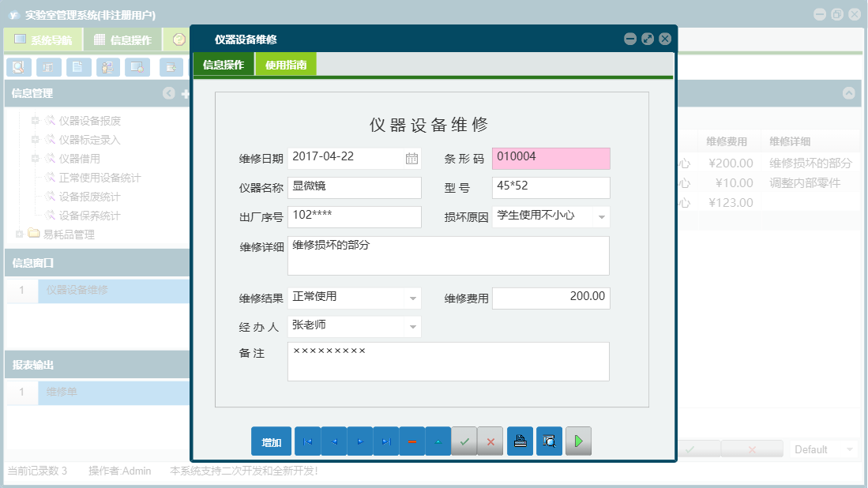Open the 经办人 dropdown
Screen dimensions: 868x488
point(414,325)
